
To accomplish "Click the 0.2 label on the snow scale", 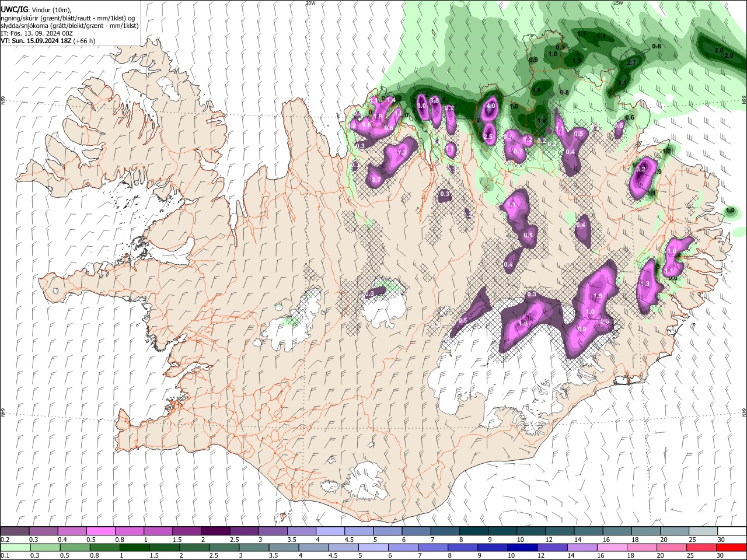I will click(5, 540).
